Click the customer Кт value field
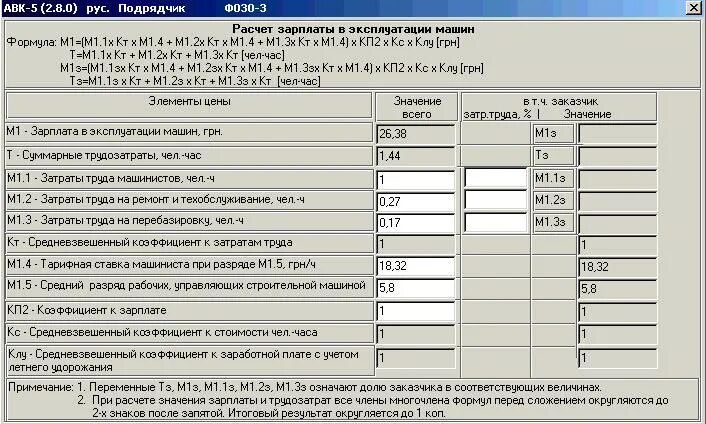 [617, 245]
